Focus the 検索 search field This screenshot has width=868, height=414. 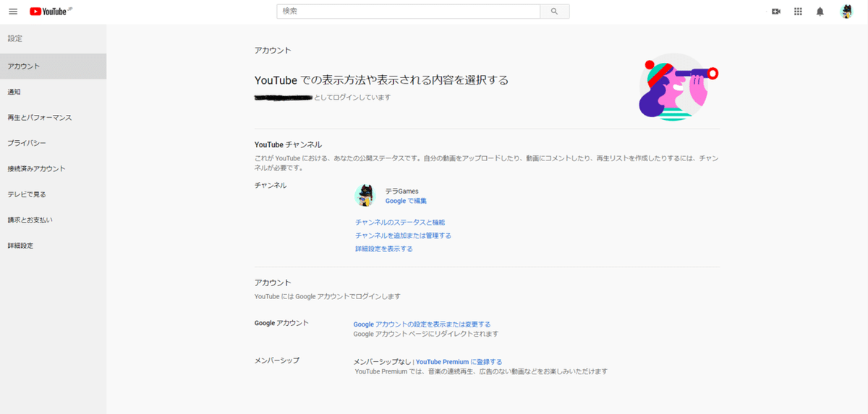(x=409, y=12)
